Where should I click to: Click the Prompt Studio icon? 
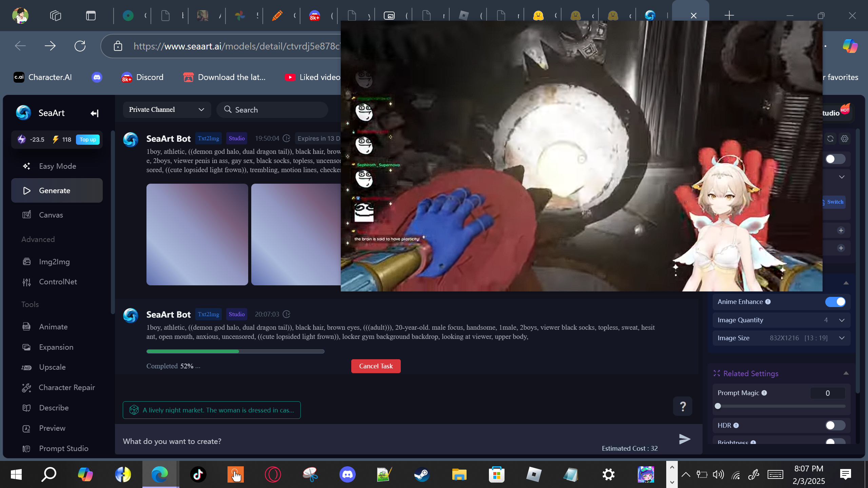(26, 449)
